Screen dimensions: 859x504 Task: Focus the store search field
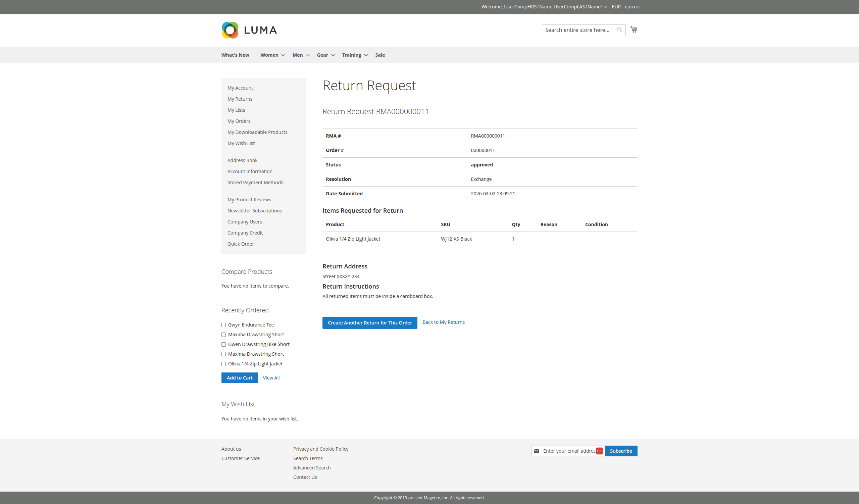(x=578, y=30)
